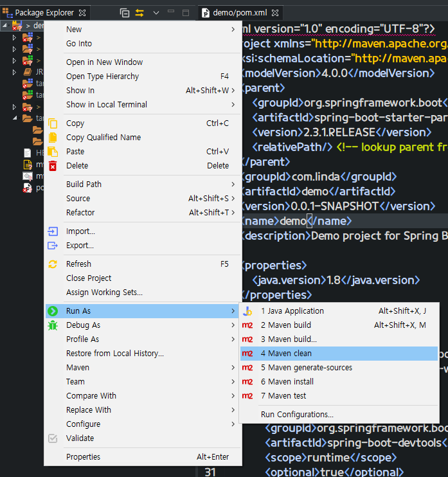The width and height of the screenshot is (448, 477).
Task: Click m2 icon beside Maven generate-sources
Action: pyautogui.click(x=247, y=368)
